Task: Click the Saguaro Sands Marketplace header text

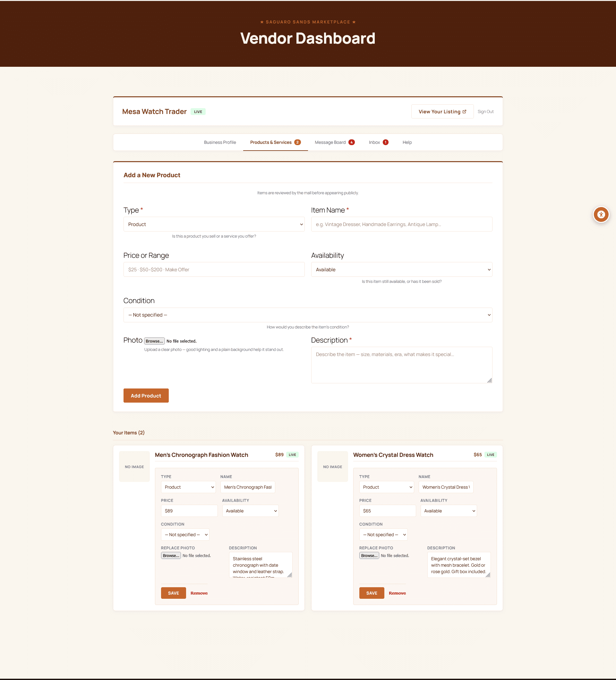Action: click(x=308, y=22)
